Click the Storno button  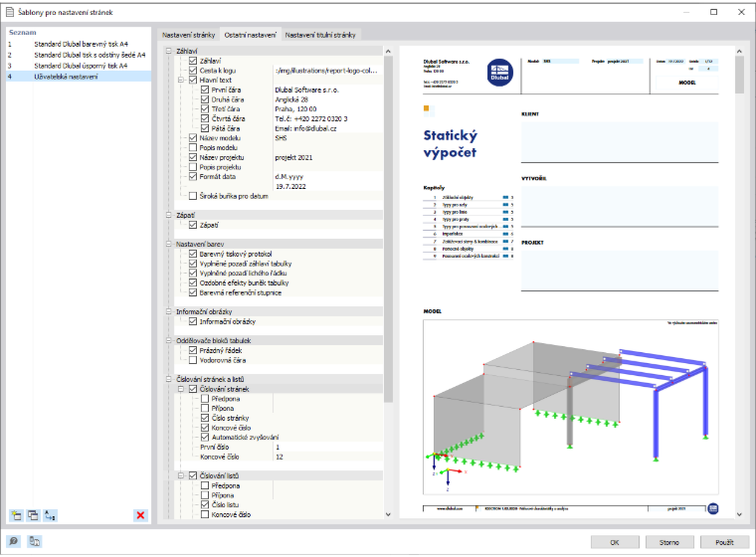click(x=669, y=542)
